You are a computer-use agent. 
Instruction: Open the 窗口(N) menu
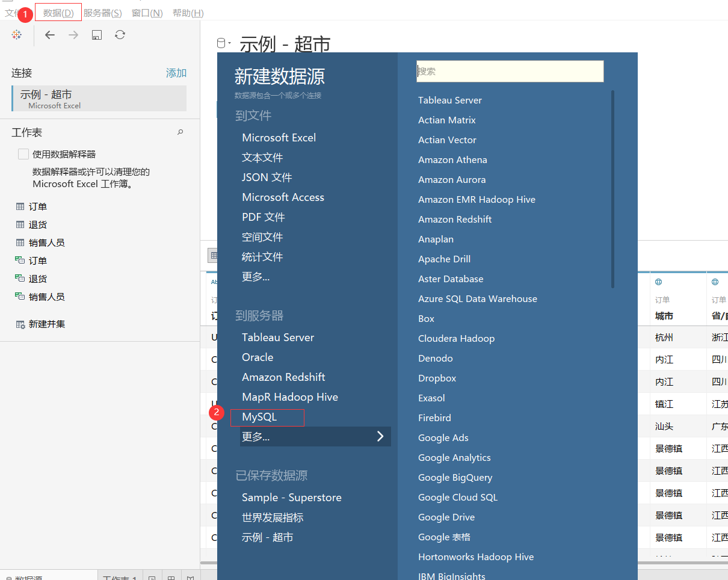tap(147, 13)
